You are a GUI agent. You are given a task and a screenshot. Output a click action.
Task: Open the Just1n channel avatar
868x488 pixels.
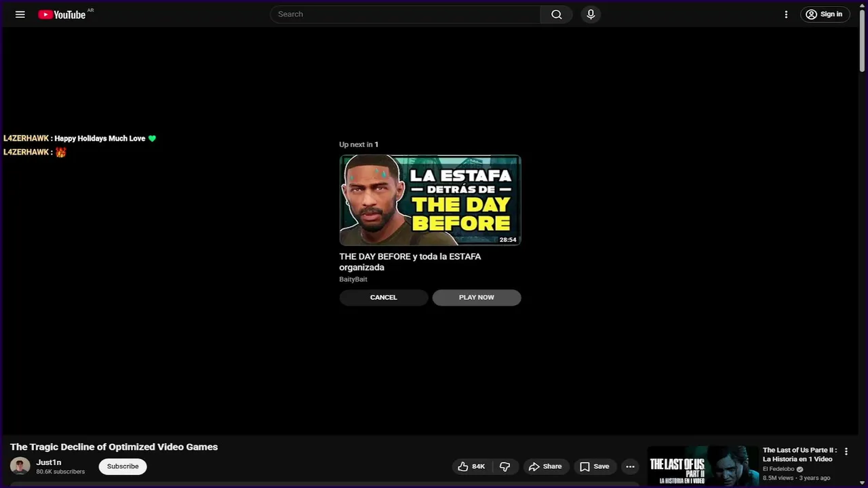[20, 466]
